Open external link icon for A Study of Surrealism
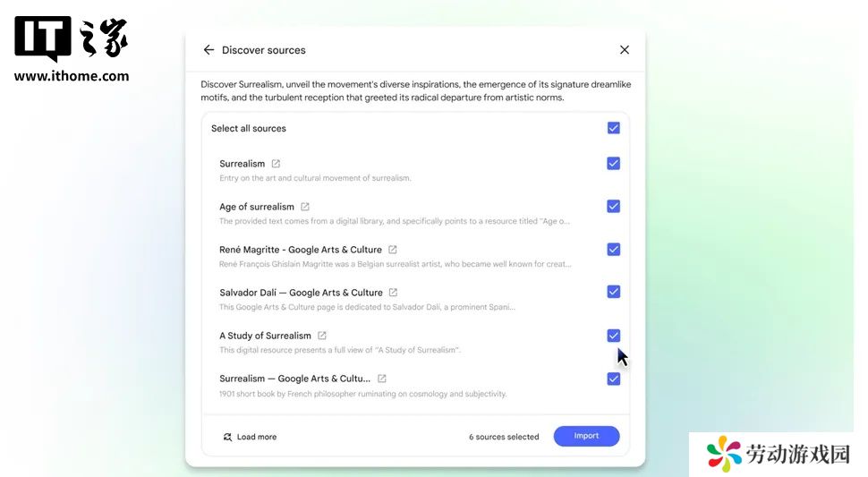The width and height of the screenshot is (868, 477). coord(321,336)
